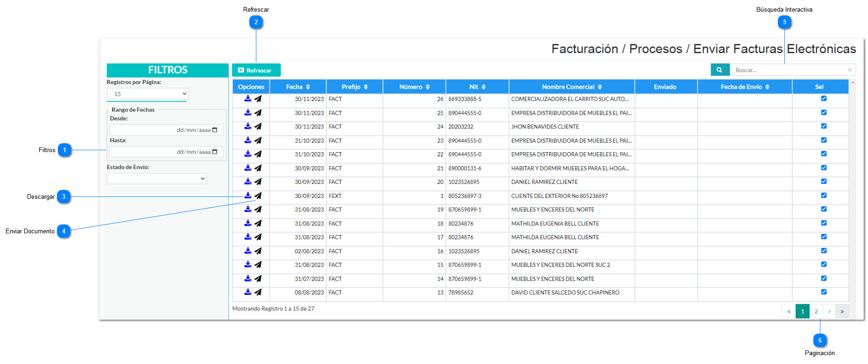Send invoice FACT number 21
Screen dimensions: 868x364
[x=258, y=168]
